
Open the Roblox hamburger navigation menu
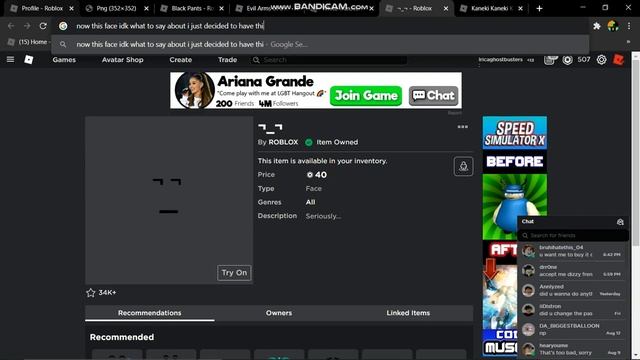coord(11,60)
